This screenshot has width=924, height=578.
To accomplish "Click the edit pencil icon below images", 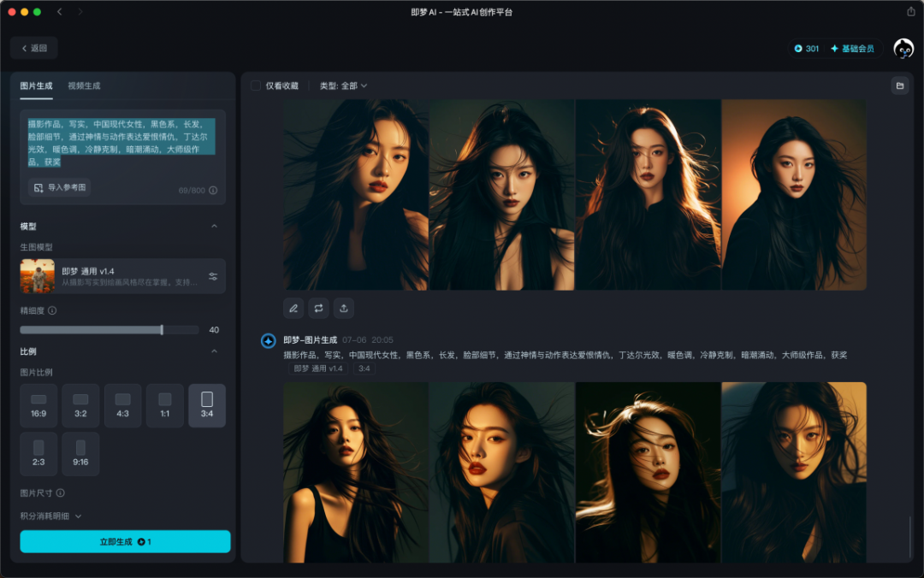I will (x=293, y=308).
